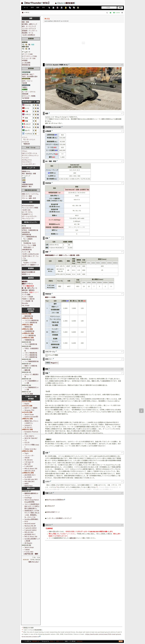
Task: Click the edit pencil next to カモフラージュ
Action: tap(56, 351)
